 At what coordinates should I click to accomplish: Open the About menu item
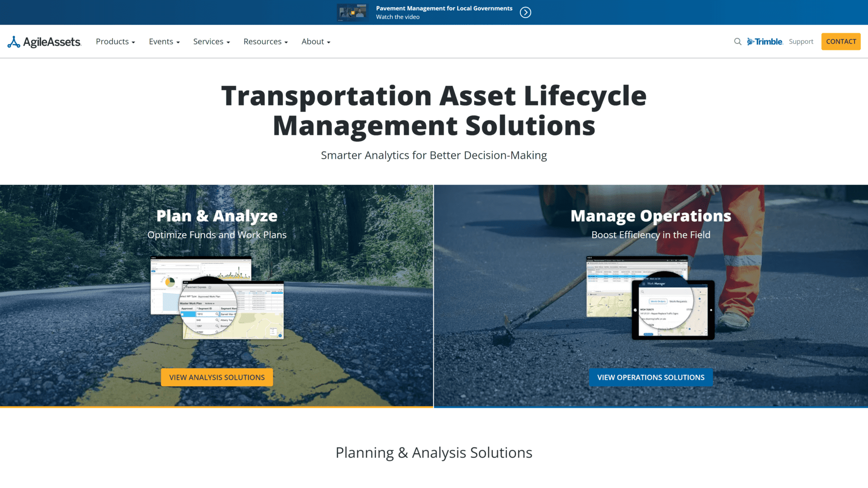314,41
